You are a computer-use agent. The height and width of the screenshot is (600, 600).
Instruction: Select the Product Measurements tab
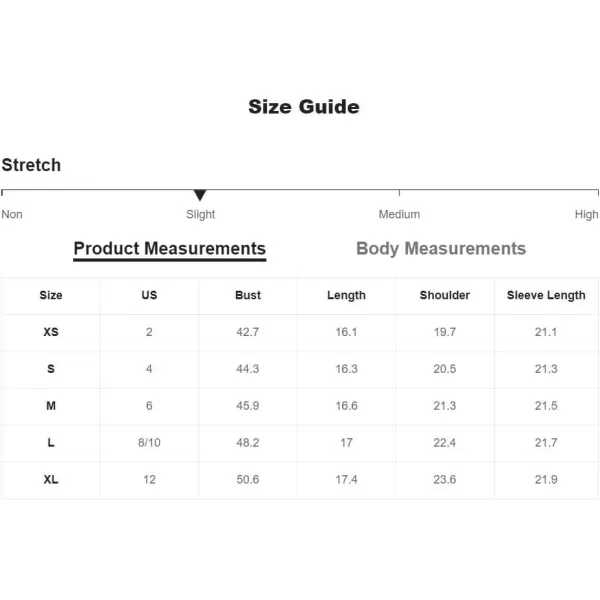click(x=170, y=249)
